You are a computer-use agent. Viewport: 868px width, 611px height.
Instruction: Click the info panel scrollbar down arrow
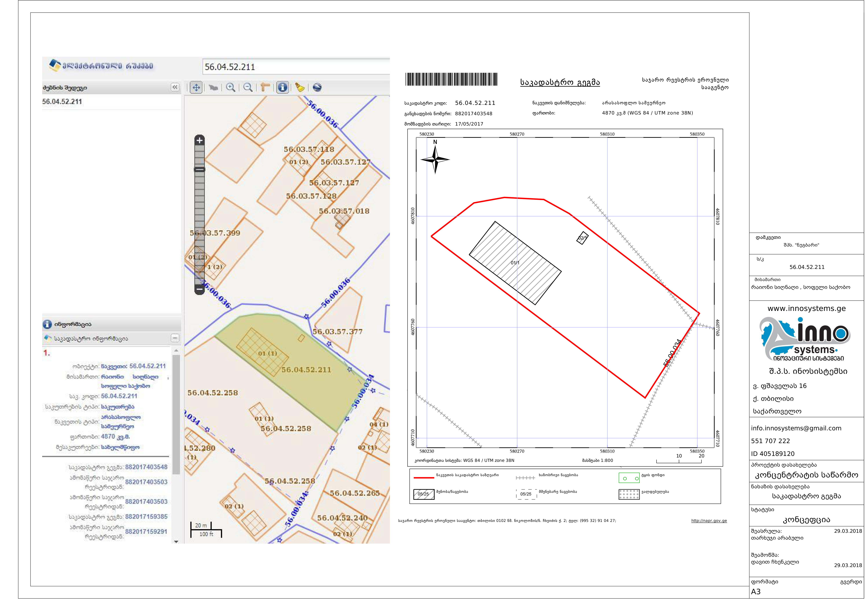pos(176,542)
